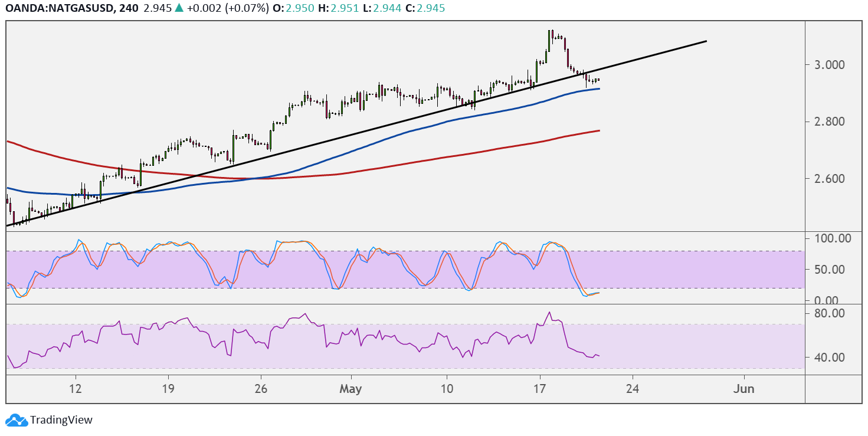Image resolution: width=868 pixels, height=436 pixels.
Task: Click the 100.00 stochastic scale label
Action: pos(832,238)
